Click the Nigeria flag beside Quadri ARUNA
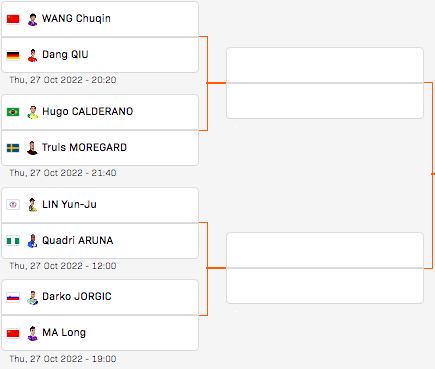Screen dimensions: 435x369 click(x=13, y=240)
